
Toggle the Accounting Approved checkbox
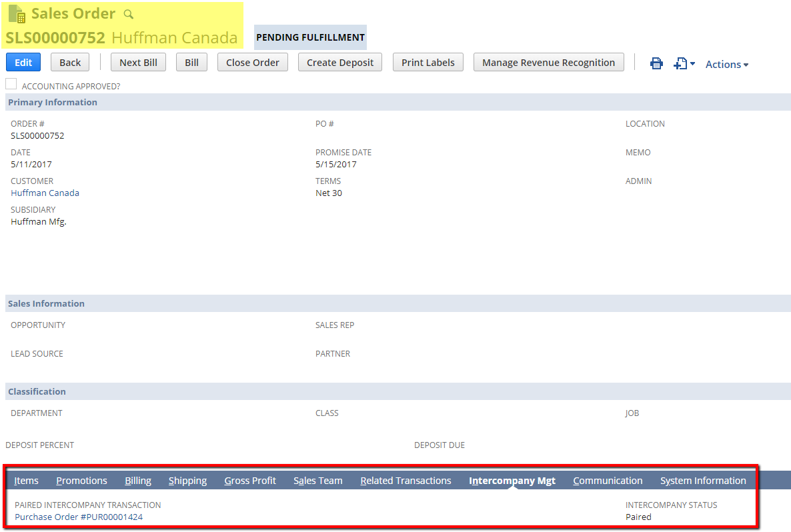pos(11,84)
